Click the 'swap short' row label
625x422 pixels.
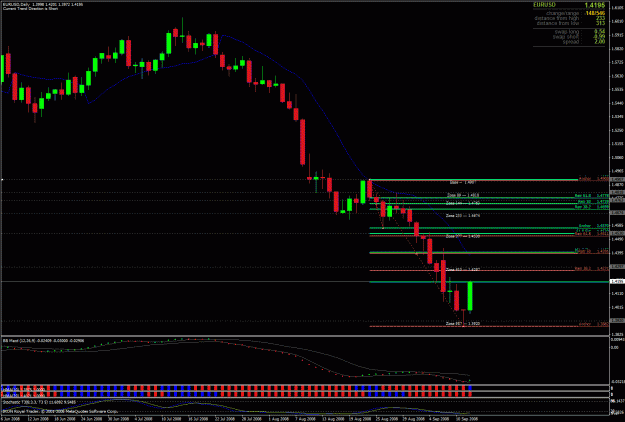[x=568, y=36]
